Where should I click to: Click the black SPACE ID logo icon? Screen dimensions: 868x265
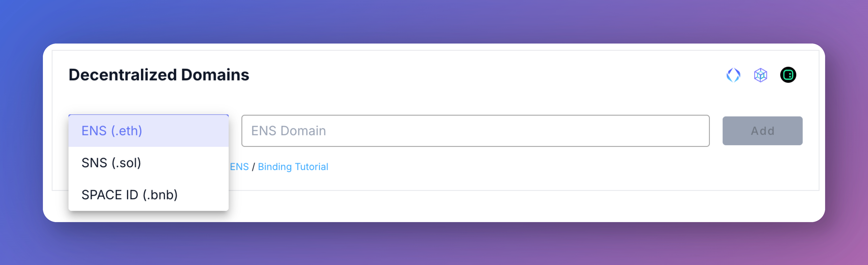[x=788, y=75]
